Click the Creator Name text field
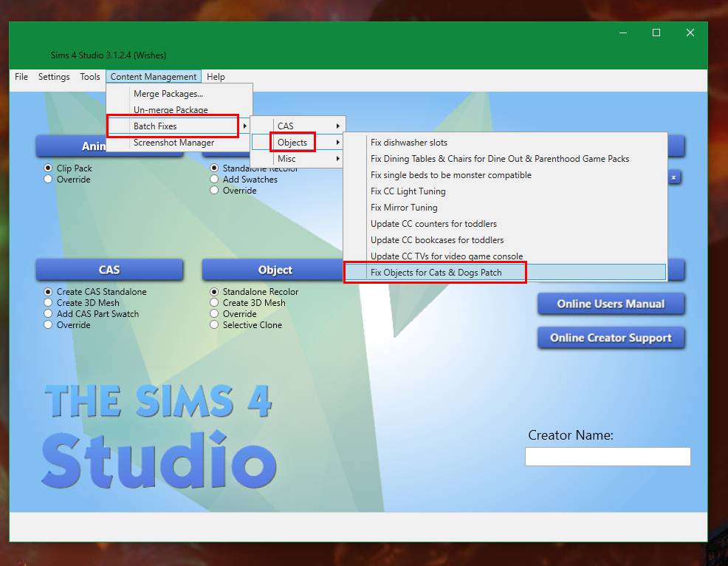The height and width of the screenshot is (566, 728). [607, 457]
